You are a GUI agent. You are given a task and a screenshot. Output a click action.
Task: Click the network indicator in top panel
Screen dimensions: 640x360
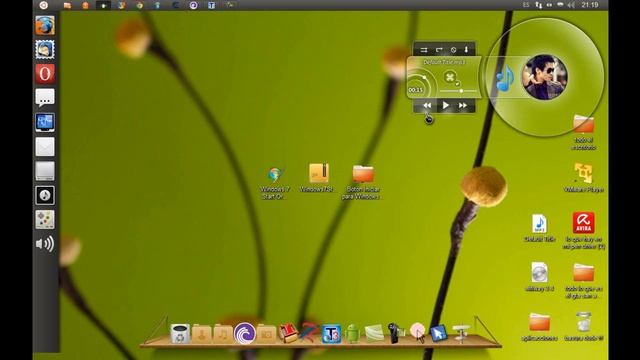(x=539, y=5)
